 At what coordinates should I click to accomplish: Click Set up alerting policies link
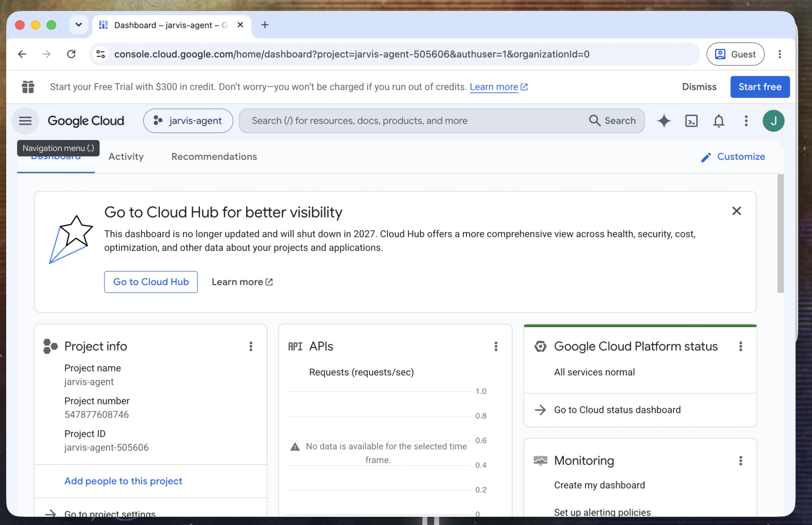pyautogui.click(x=602, y=512)
